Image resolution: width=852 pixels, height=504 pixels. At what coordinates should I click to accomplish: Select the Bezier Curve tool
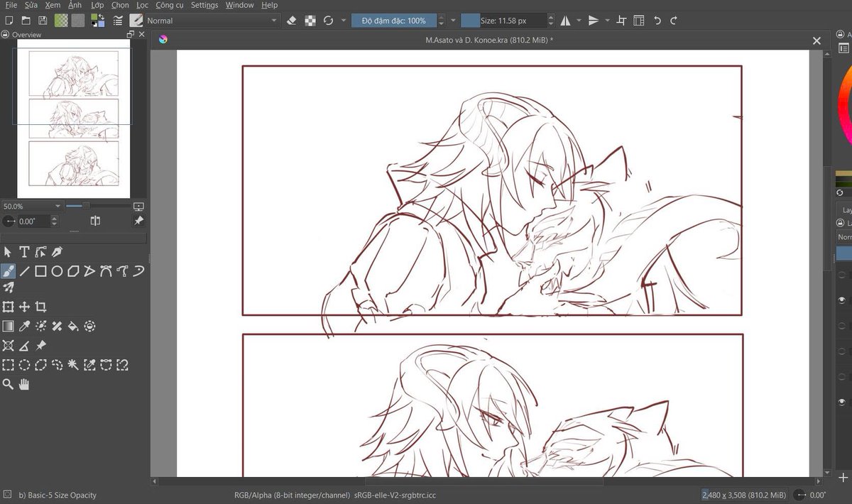tap(106, 270)
